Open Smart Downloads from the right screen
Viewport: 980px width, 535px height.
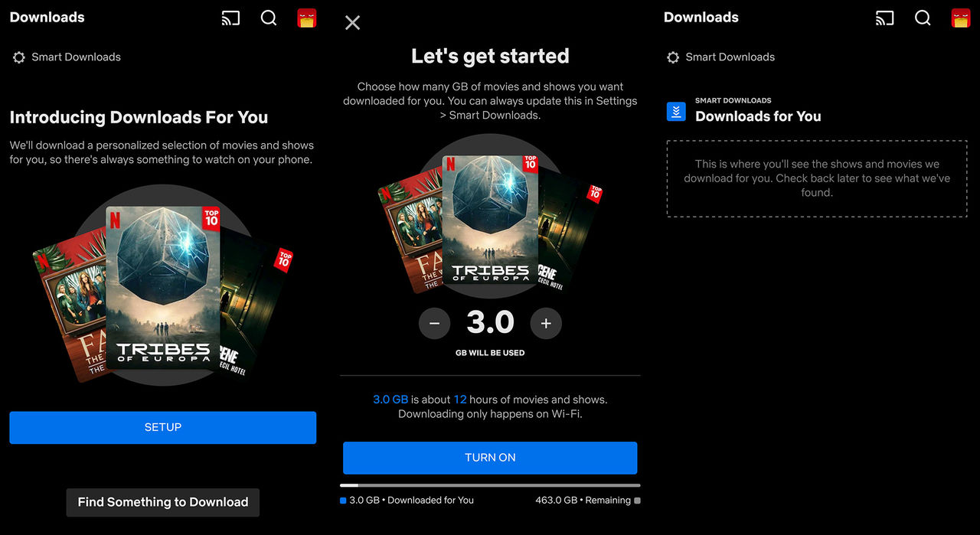pos(729,57)
